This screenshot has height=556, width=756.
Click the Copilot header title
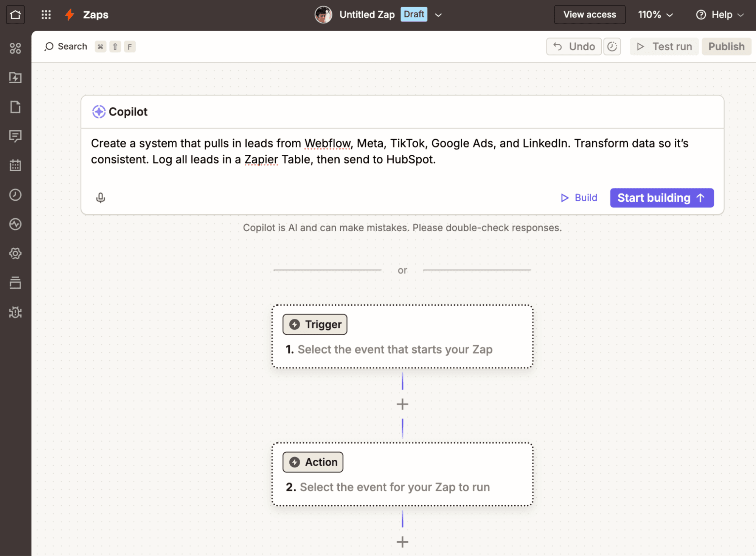pos(128,112)
